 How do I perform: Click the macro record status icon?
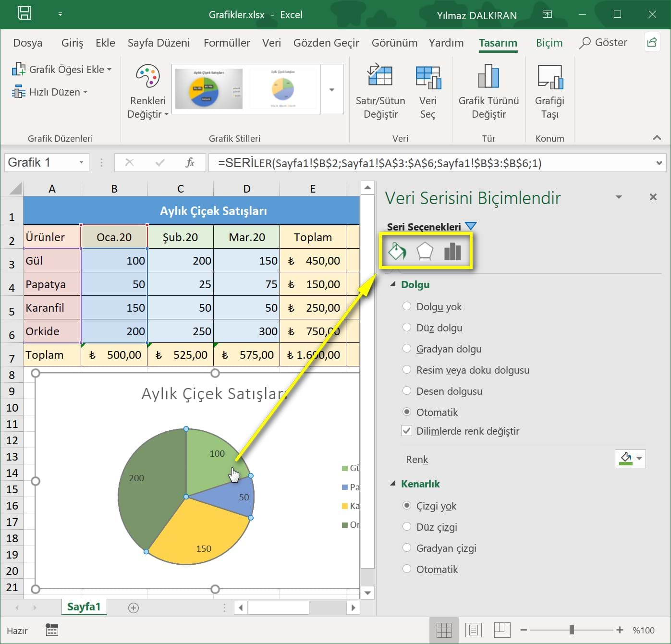coord(52,630)
